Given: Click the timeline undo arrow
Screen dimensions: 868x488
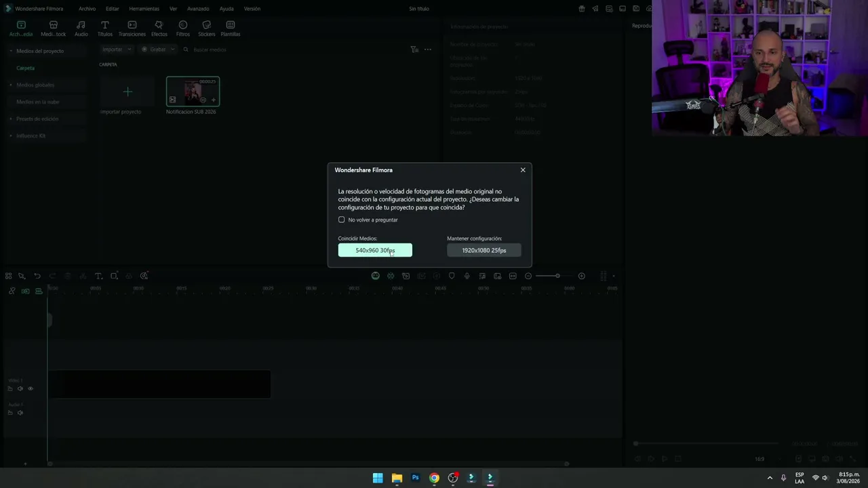Looking at the screenshot, I should pos(37,276).
